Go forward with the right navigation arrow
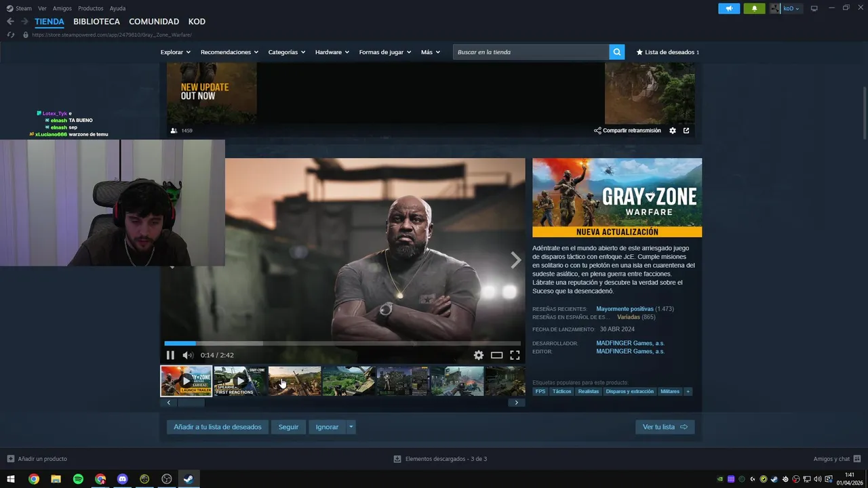 click(24, 22)
